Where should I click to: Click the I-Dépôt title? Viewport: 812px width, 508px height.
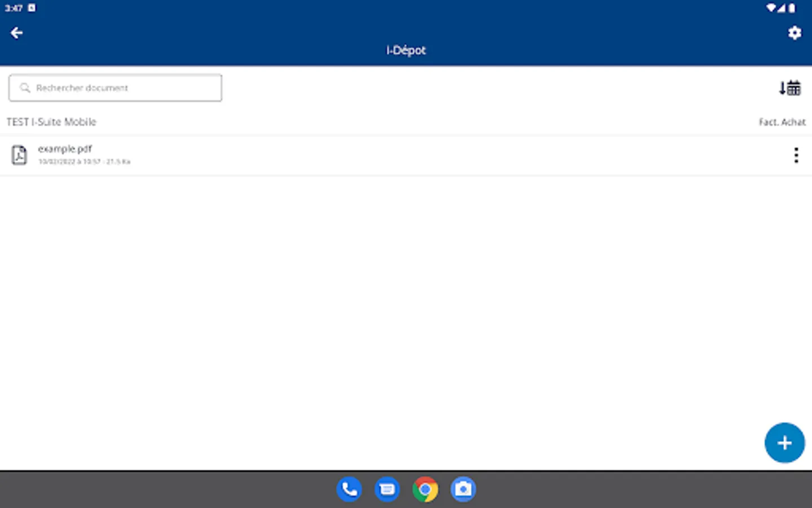pyautogui.click(x=406, y=50)
